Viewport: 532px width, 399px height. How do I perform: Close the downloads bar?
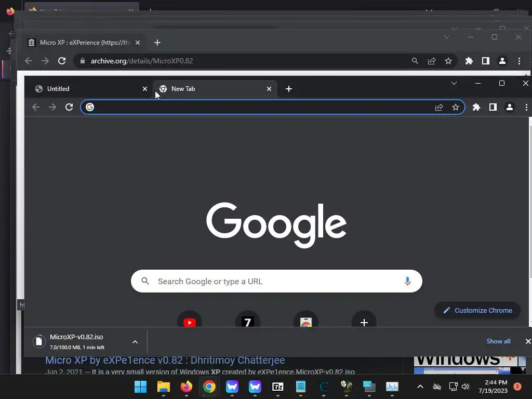coord(528,341)
